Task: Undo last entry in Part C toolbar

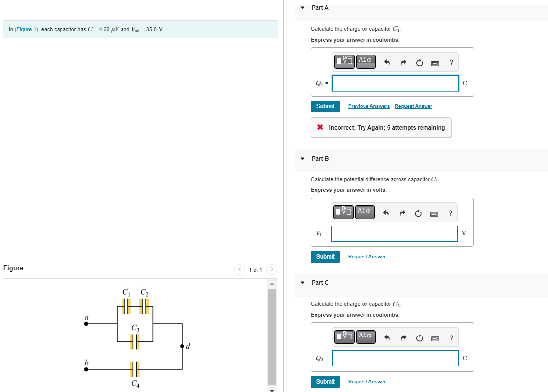Action: (387, 338)
